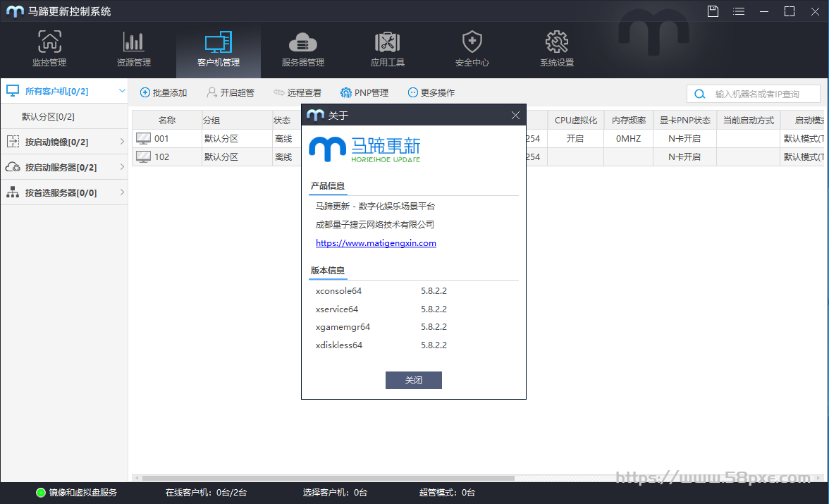
Task: Collapse the 所有客户机 chevron
Action: pyautogui.click(x=122, y=91)
